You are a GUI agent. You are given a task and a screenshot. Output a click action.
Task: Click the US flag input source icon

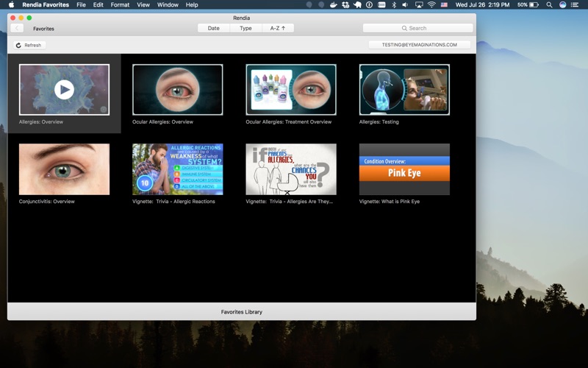coord(445,5)
